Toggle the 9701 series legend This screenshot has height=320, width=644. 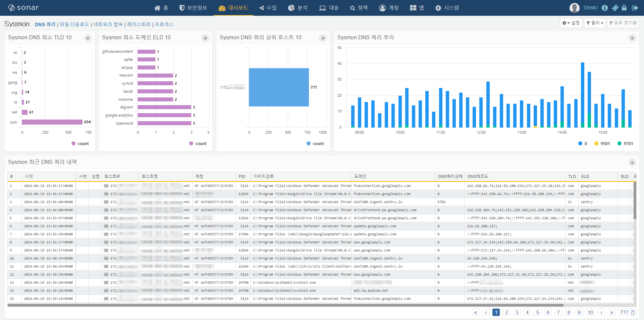point(625,144)
